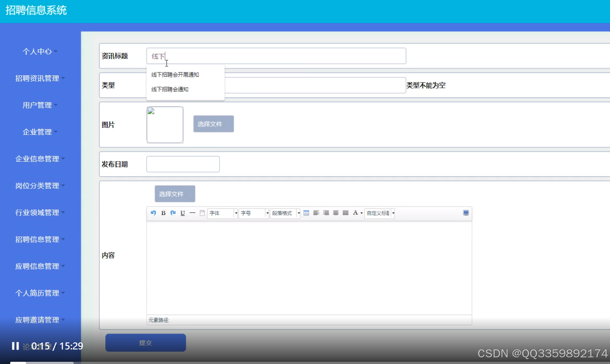610x364 pixels.
Task: Toggle underline formatting in the editor
Action: coord(183,213)
